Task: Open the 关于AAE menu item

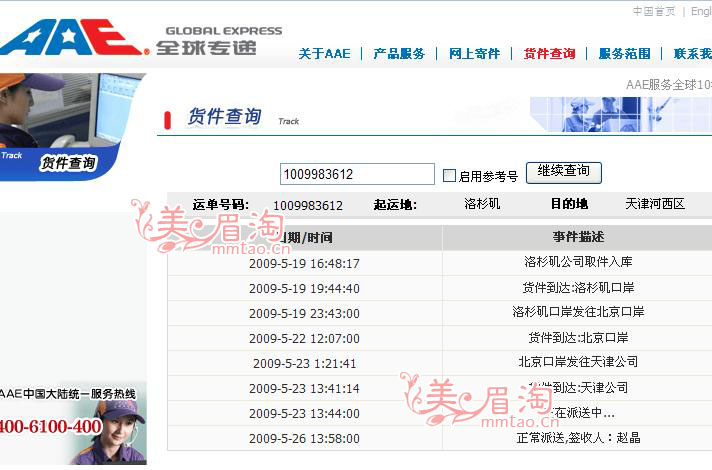Action: click(x=324, y=54)
